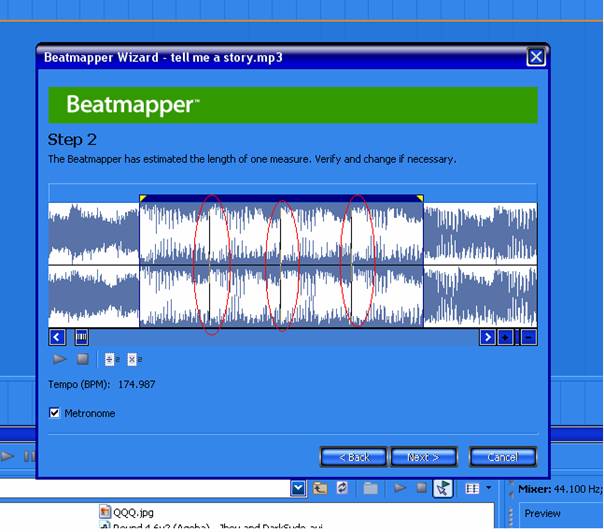
Task: Zoom out the waveform with minus button
Action: [x=528, y=337]
